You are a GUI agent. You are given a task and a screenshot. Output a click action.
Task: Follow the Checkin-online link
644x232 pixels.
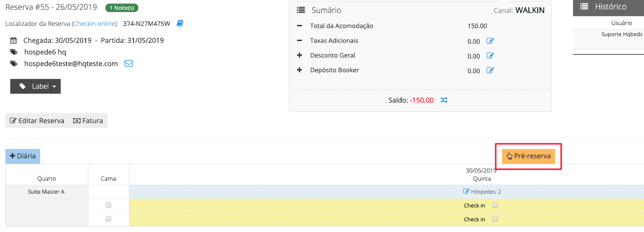point(95,23)
